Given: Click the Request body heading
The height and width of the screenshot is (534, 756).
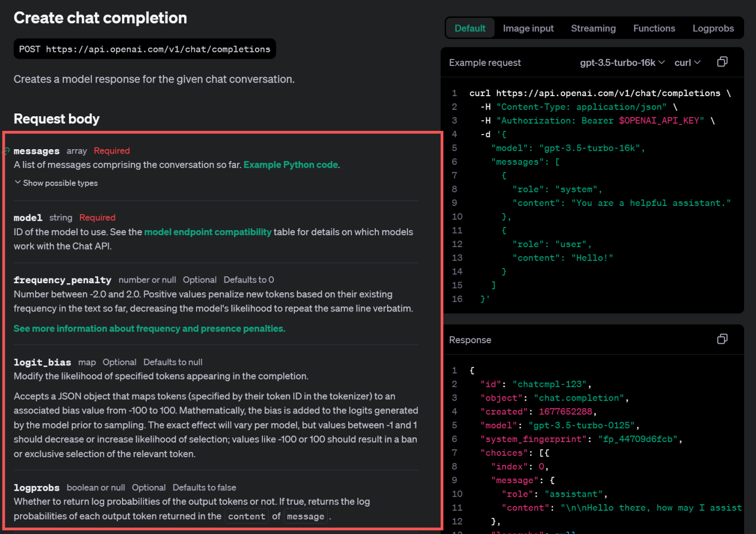Looking at the screenshot, I should tap(57, 119).
